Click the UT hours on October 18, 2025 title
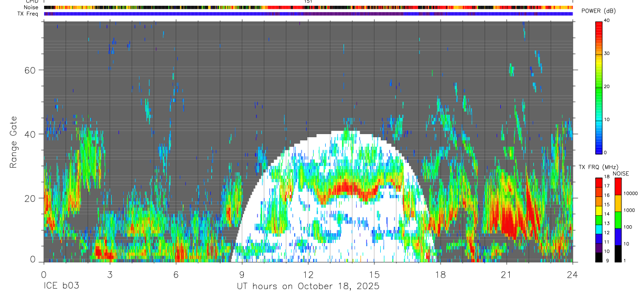 coord(307,287)
